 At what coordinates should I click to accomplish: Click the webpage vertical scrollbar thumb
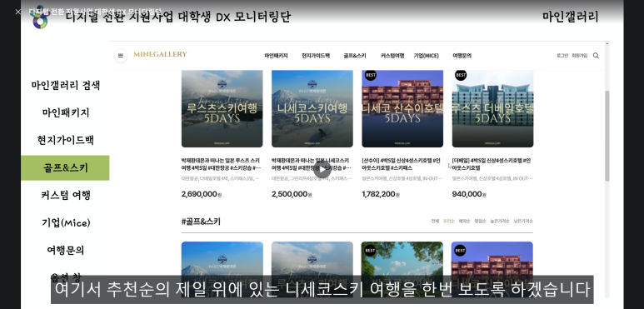607,136
